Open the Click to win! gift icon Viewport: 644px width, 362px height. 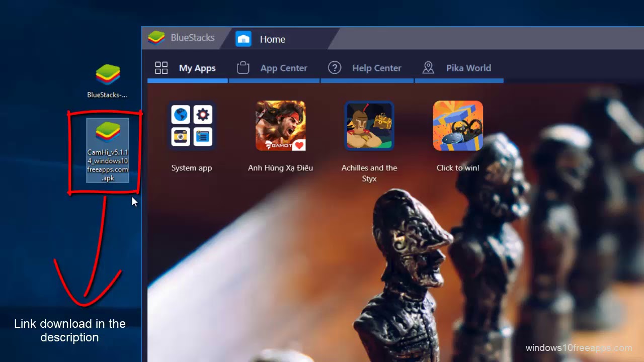(458, 126)
